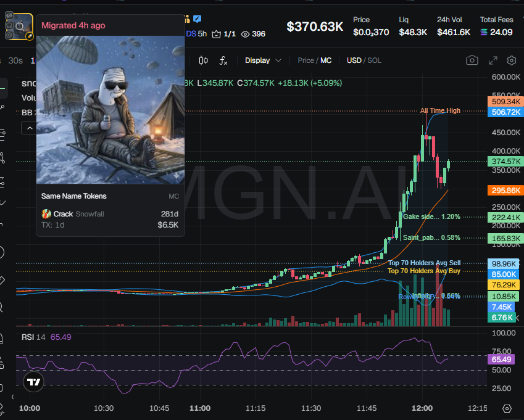Click the blue 85.00K price tag
Viewport: 524px width, 420px height.
pyautogui.click(x=504, y=274)
